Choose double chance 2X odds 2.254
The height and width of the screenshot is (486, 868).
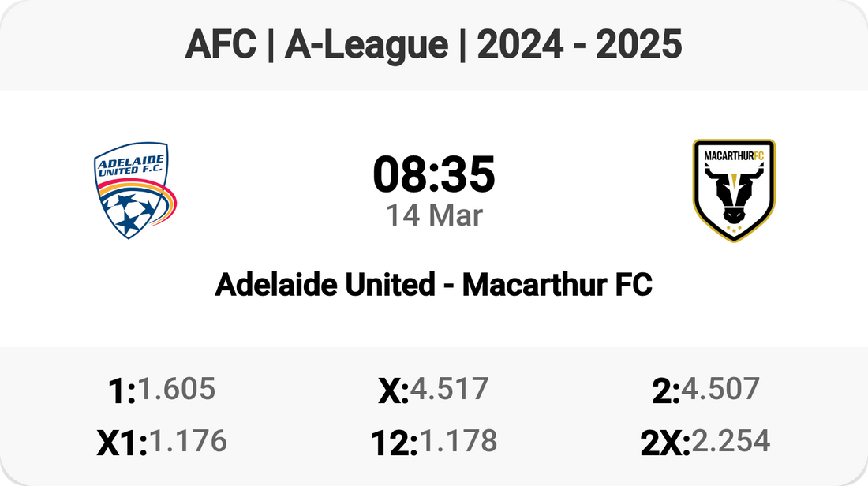(730, 441)
